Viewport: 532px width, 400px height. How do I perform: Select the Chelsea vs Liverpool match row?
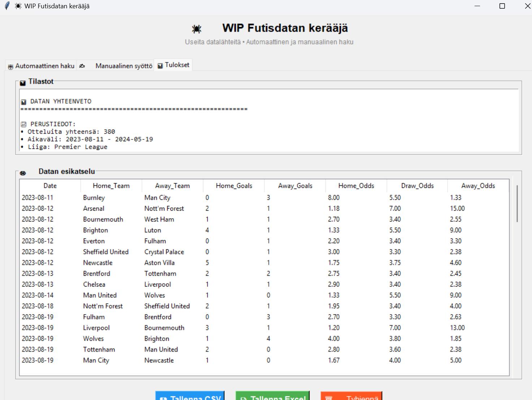(x=144, y=284)
